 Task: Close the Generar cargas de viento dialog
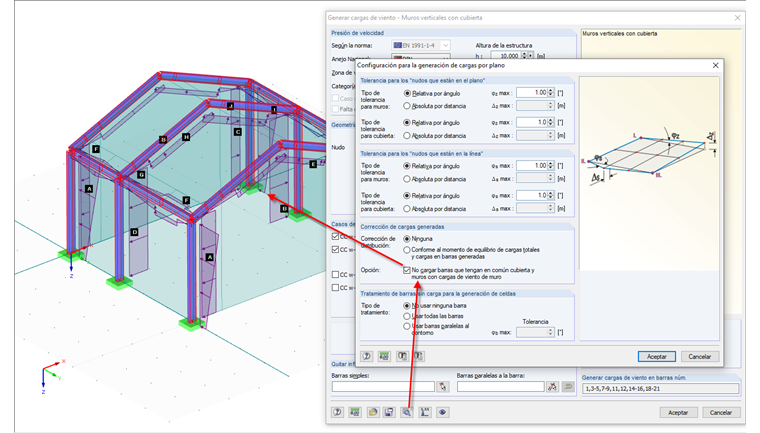[737, 18]
